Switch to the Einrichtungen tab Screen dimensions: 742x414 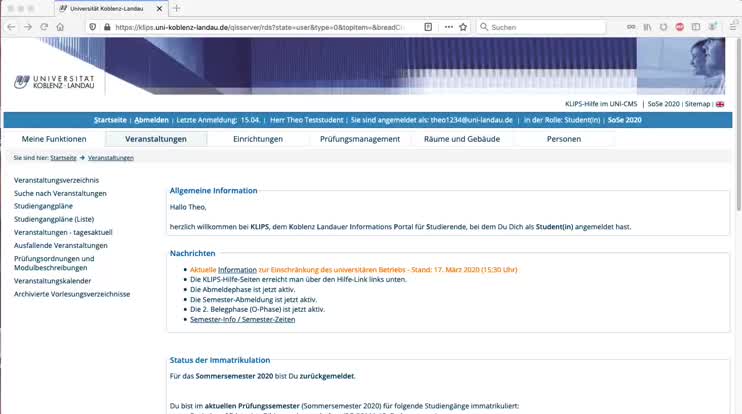pos(258,139)
